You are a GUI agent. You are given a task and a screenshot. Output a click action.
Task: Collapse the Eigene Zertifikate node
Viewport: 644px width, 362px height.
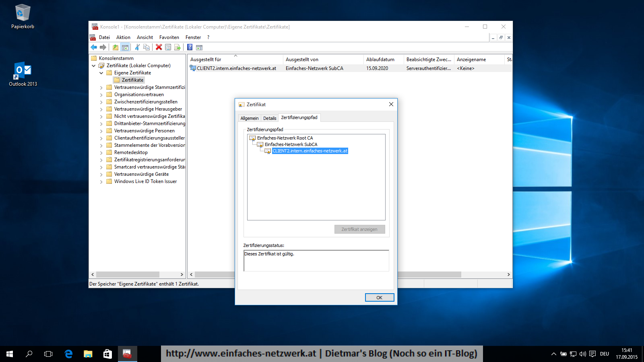pos(101,73)
